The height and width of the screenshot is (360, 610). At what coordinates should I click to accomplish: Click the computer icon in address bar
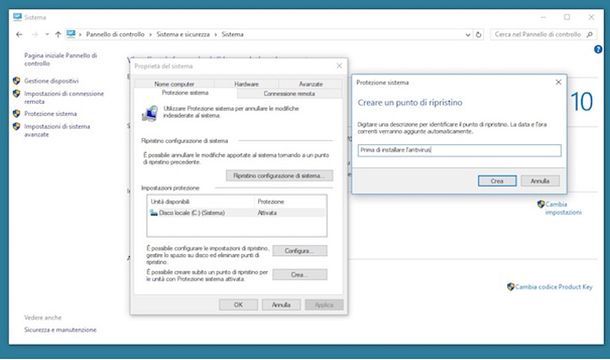(x=71, y=34)
